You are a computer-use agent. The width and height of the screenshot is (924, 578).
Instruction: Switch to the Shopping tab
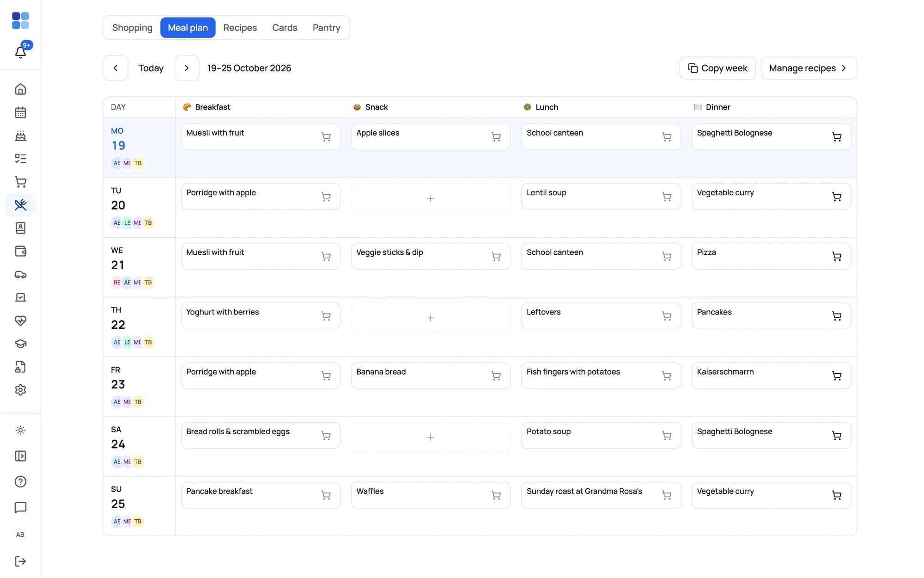coord(132,28)
